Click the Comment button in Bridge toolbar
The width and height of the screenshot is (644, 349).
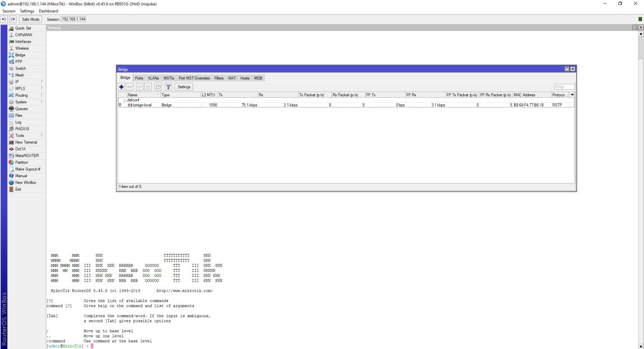pyautogui.click(x=157, y=87)
